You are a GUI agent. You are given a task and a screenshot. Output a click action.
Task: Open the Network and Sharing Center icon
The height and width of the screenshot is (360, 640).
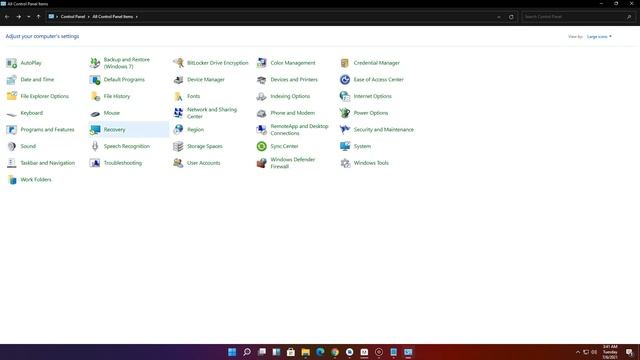[178, 113]
